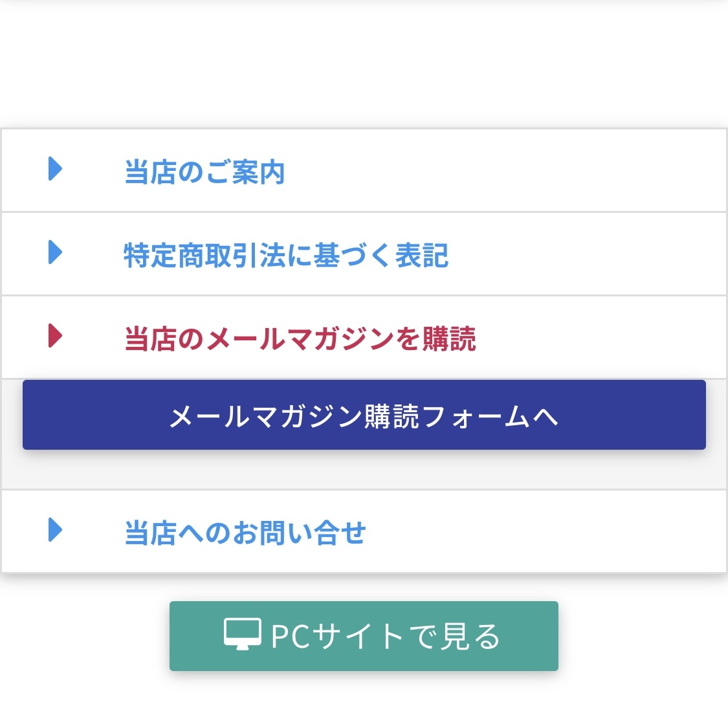Toggle the 当店のメールマガジンを購読 heading text
This screenshot has width=728, height=728.
click(x=300, y=338)
